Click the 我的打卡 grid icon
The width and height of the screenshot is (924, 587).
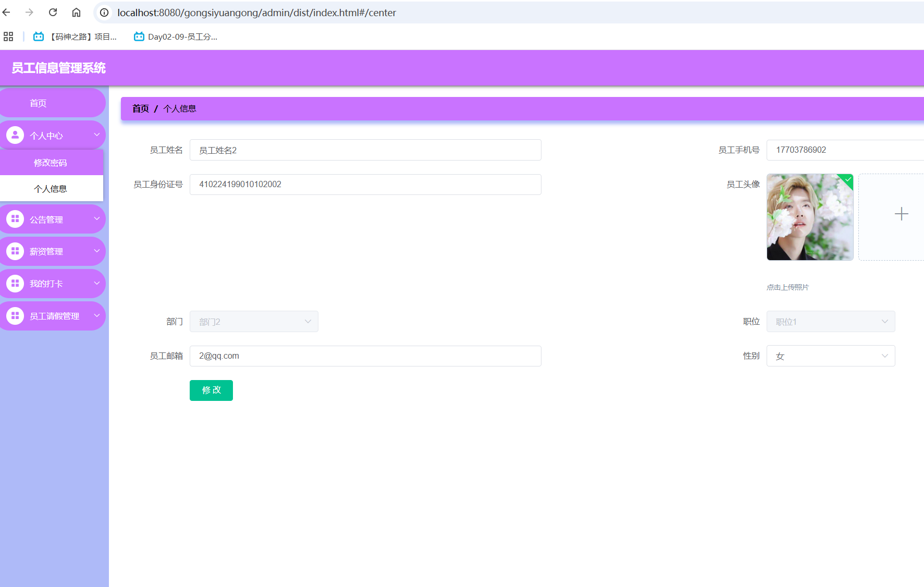pos(15,284)
